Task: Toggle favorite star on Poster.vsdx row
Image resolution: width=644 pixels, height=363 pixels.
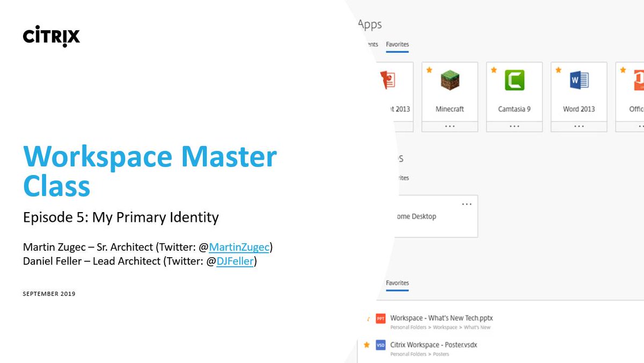Action: coord(367,344)
